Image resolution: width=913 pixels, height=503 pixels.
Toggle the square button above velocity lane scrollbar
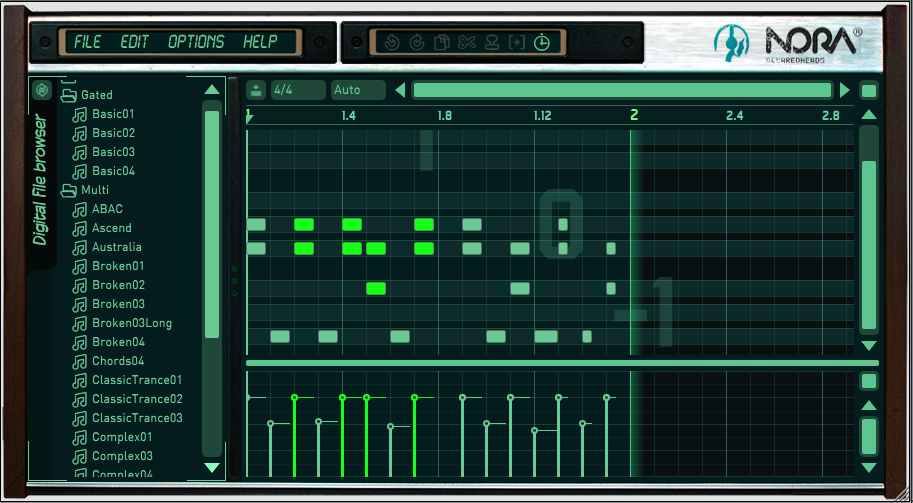click(869, 381)
